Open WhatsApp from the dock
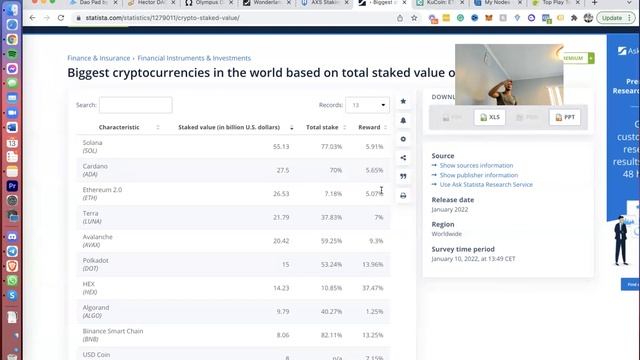 12,281
